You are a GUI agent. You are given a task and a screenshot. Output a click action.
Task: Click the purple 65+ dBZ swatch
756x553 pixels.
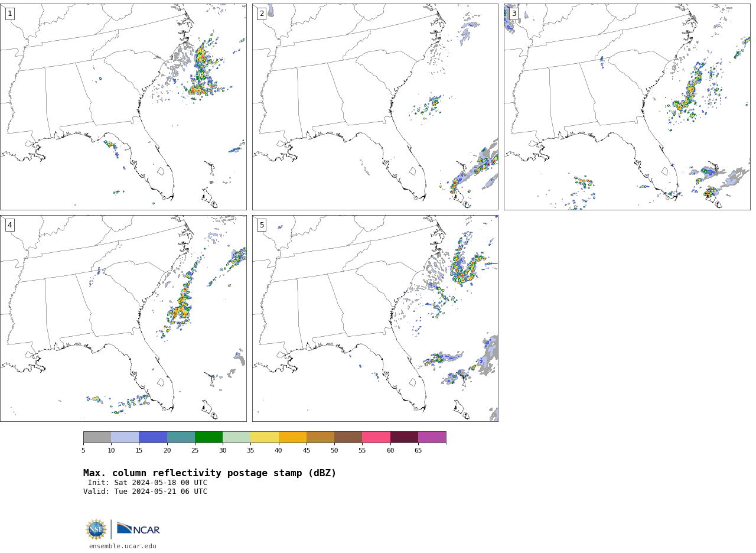[432, 437]
